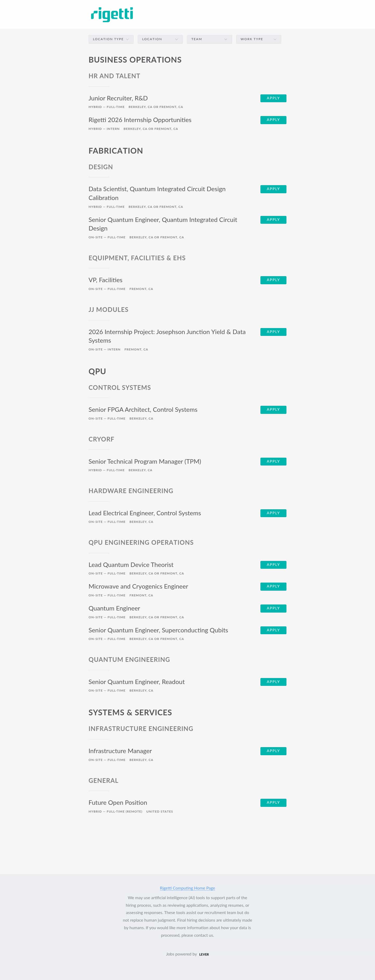Apply for Infrastructure Manager role
The height and width of the screenshot is (980, 375).
(x=273, y=751)
